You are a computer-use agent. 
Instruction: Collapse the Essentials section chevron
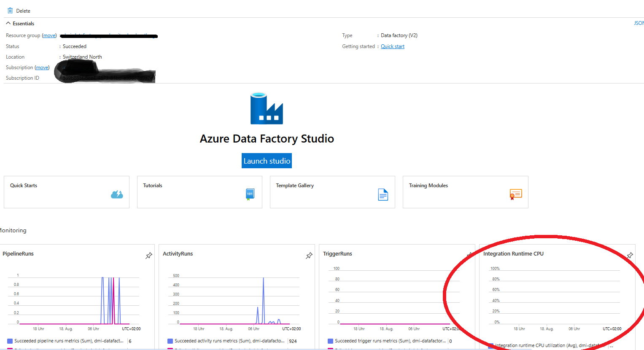(x=8, y=23)
